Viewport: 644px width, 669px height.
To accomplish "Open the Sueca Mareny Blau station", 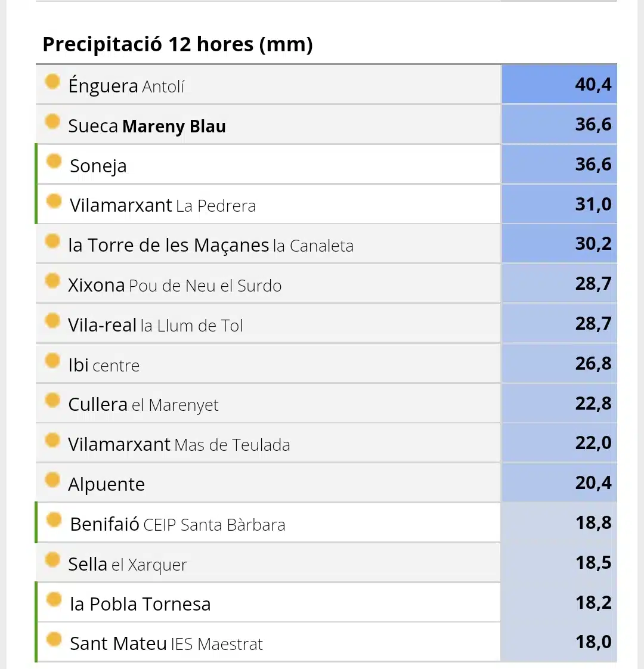I will click(147, 126).
